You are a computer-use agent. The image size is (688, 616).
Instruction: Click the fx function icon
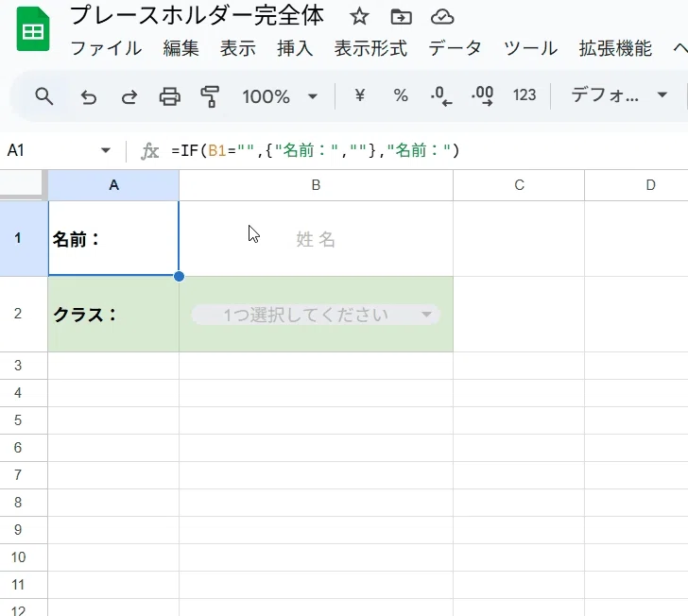pos(149,151)
